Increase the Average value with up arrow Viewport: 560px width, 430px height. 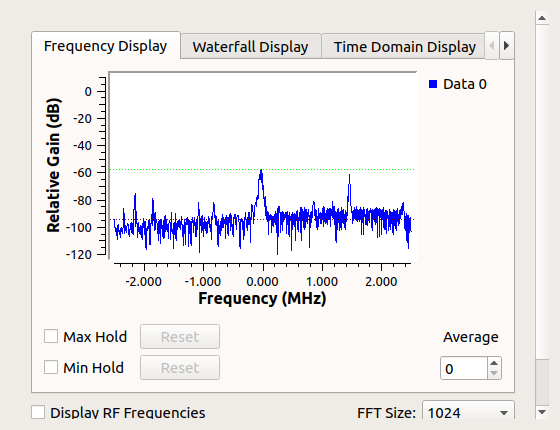click(x=494, y=363)
